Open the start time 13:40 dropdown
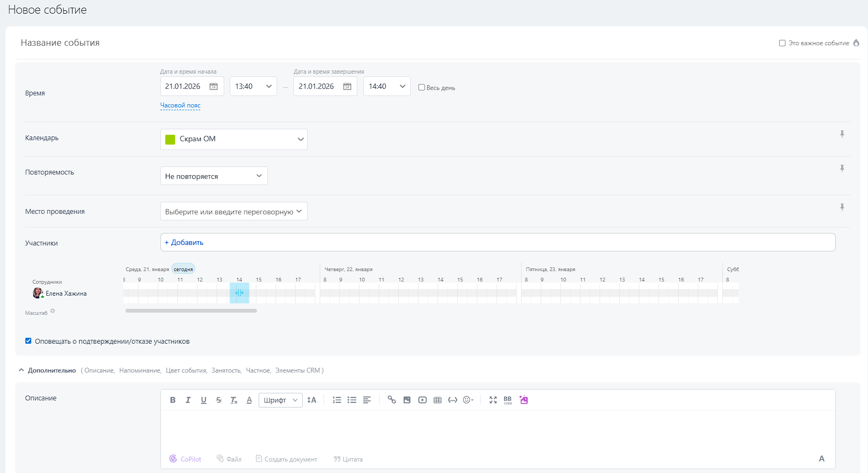 [x=253, y=86]
